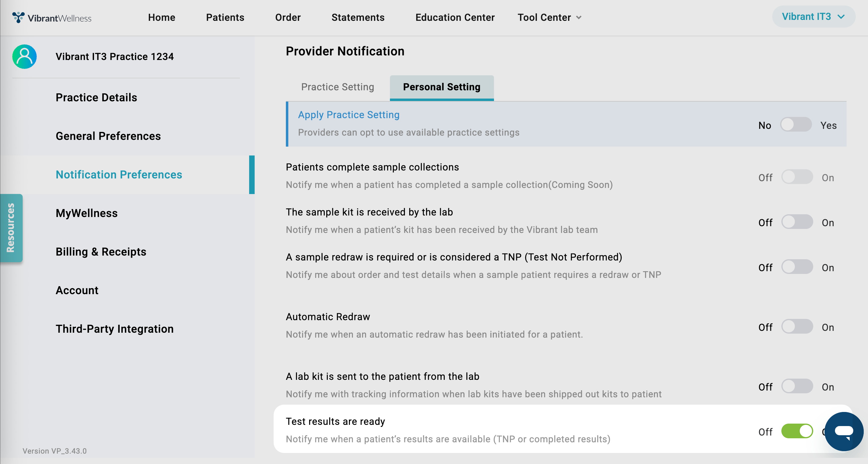
Task: Open the Vibrant IT3 account menu
Action: 813,17
